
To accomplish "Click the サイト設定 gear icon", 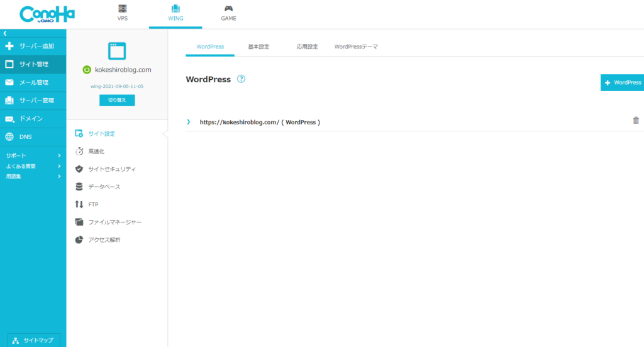I will (79, 133).
